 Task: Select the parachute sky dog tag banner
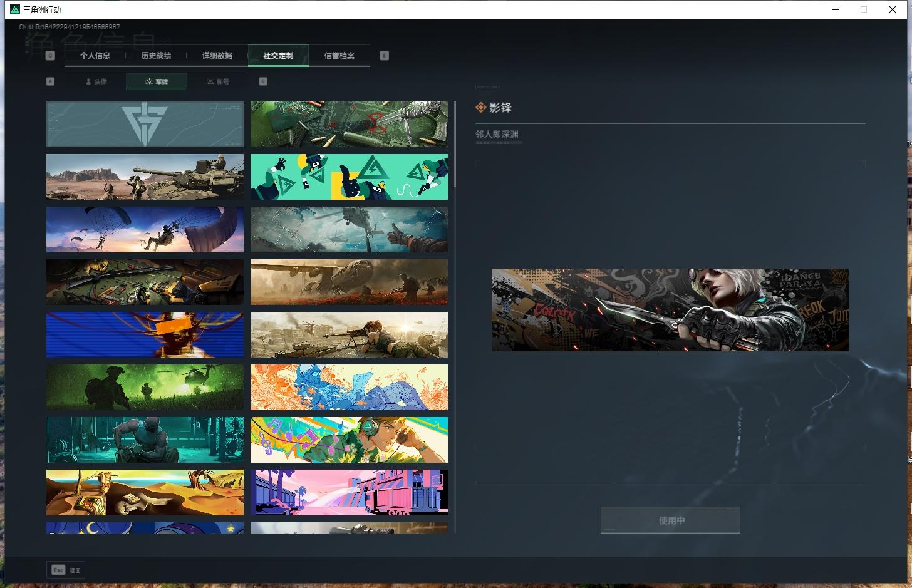145,229
